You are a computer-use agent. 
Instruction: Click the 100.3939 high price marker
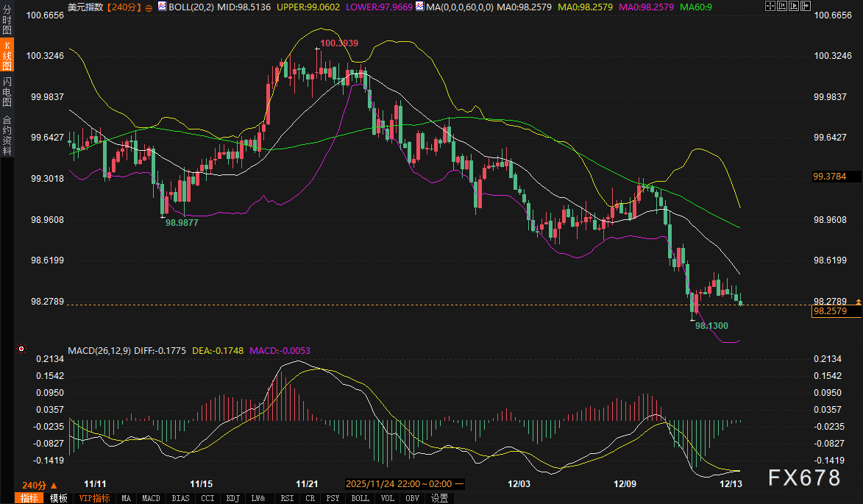(x=339, y=43)
